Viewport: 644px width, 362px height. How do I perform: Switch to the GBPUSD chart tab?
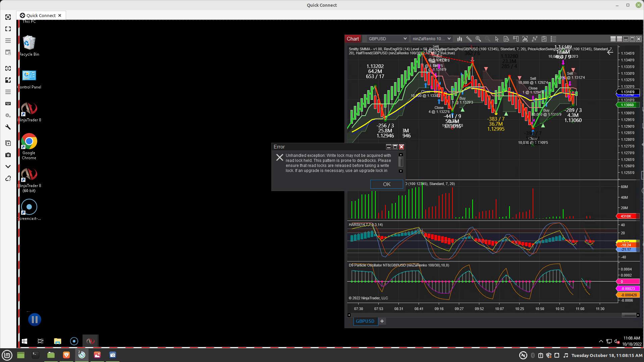(x=365, y=321)
